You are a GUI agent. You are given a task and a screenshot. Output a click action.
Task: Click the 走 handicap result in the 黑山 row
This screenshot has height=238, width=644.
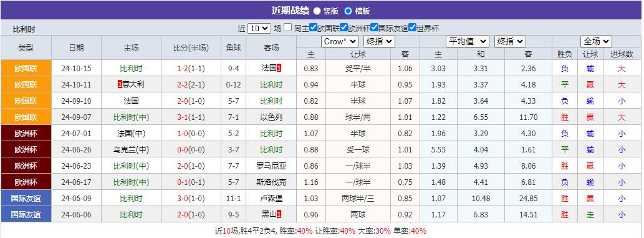pyautogui.click(x=590, y=214)
